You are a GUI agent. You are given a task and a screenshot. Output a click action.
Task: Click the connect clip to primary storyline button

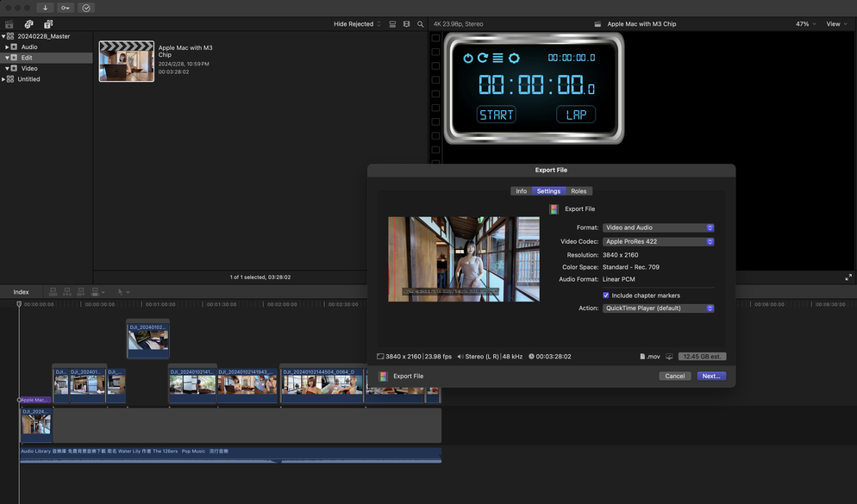click(x=53, y=292)
